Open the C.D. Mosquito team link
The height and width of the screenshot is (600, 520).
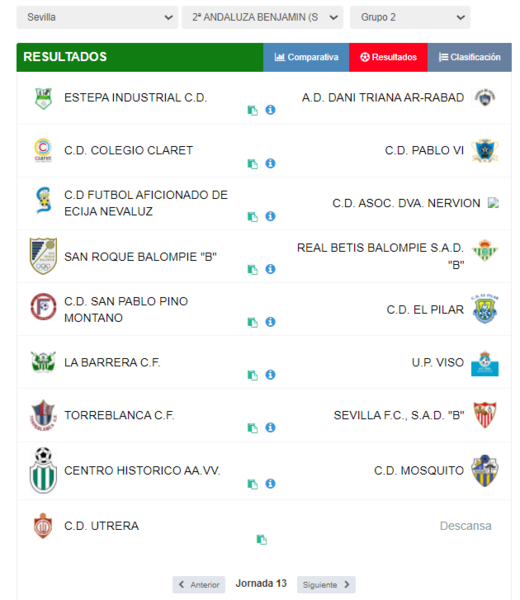click(x=419, y=471)
